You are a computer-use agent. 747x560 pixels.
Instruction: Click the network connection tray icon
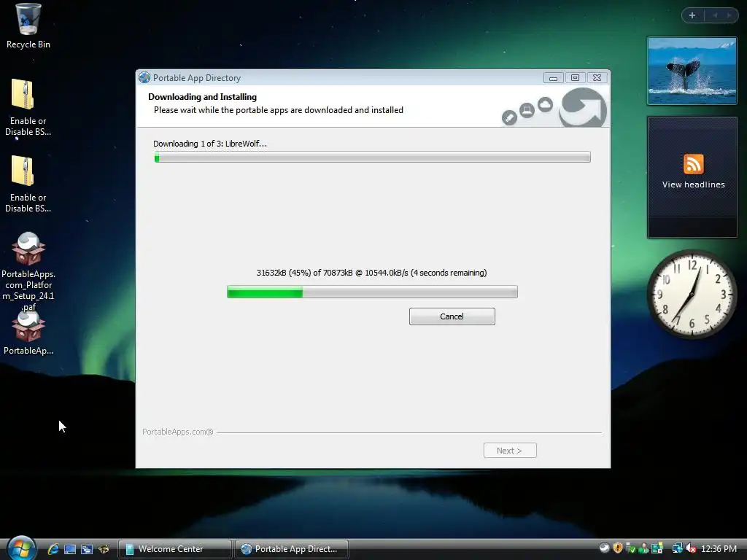pyautogui.click(x=677, y=548)
